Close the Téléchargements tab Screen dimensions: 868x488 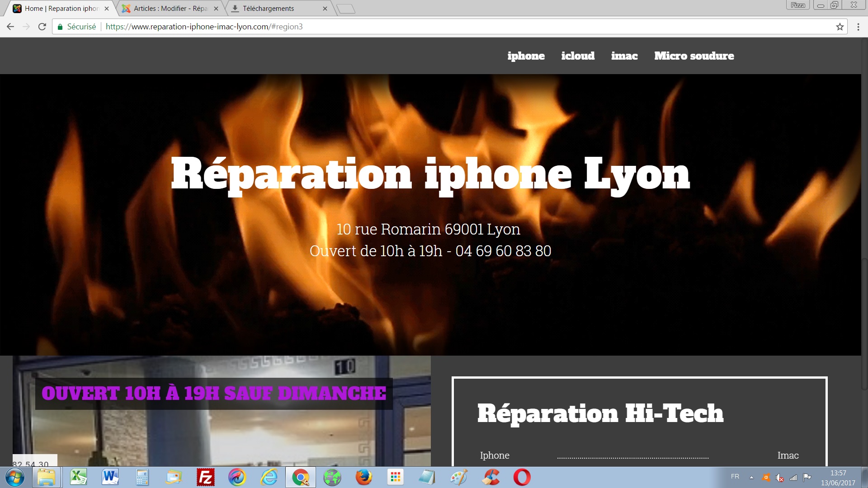click(325, 9)
